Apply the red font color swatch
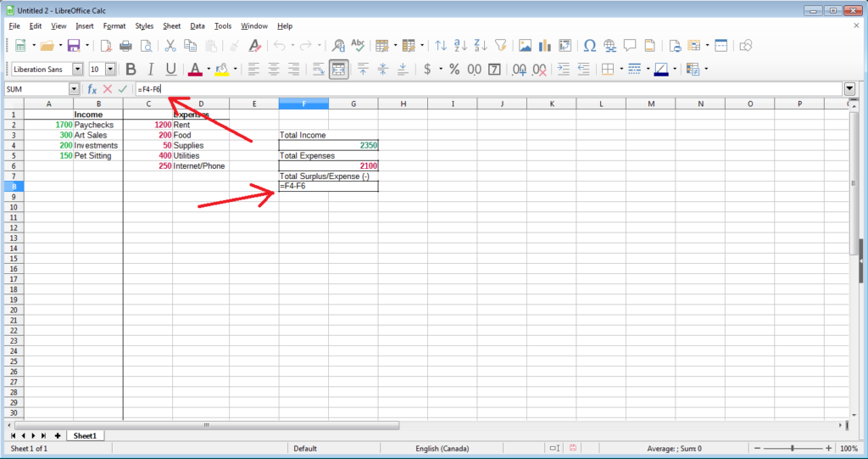Viewport: 868px width, 459px height. (195, 70)
